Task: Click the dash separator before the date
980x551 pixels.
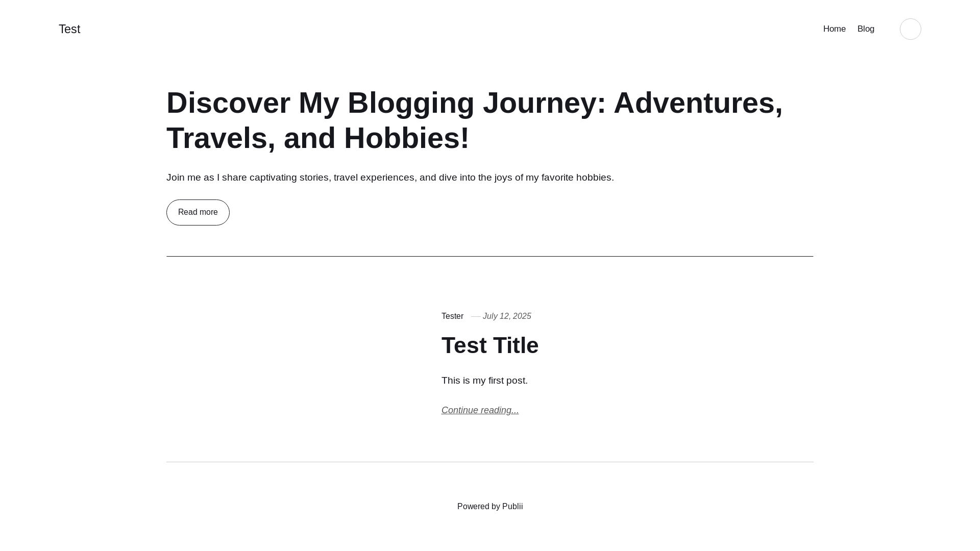Action: click(x=476, y=316)
